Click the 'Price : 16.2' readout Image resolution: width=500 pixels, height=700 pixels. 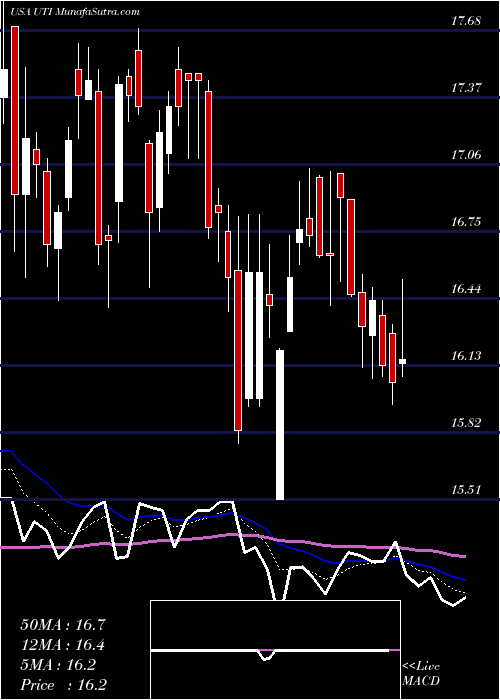tap(63, 684)
